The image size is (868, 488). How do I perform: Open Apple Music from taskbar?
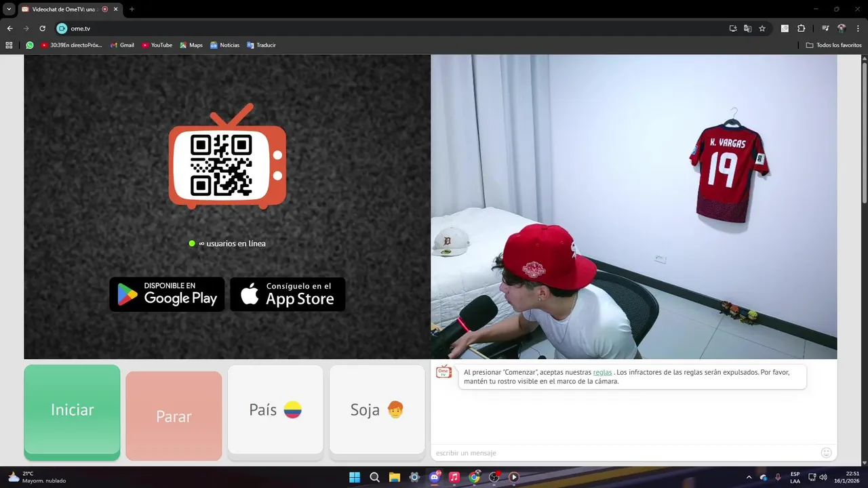(x=454, y=477)
